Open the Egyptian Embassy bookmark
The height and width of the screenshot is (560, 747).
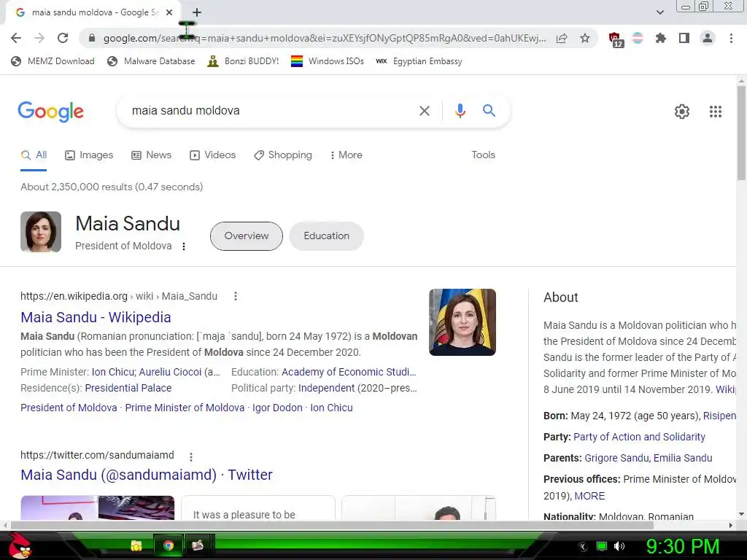click(x=419, y=61)
